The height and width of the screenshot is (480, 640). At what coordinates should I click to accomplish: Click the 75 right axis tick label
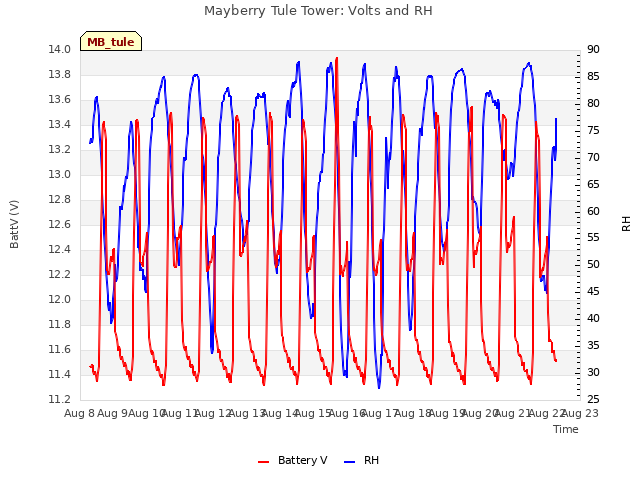click(593, 131)
